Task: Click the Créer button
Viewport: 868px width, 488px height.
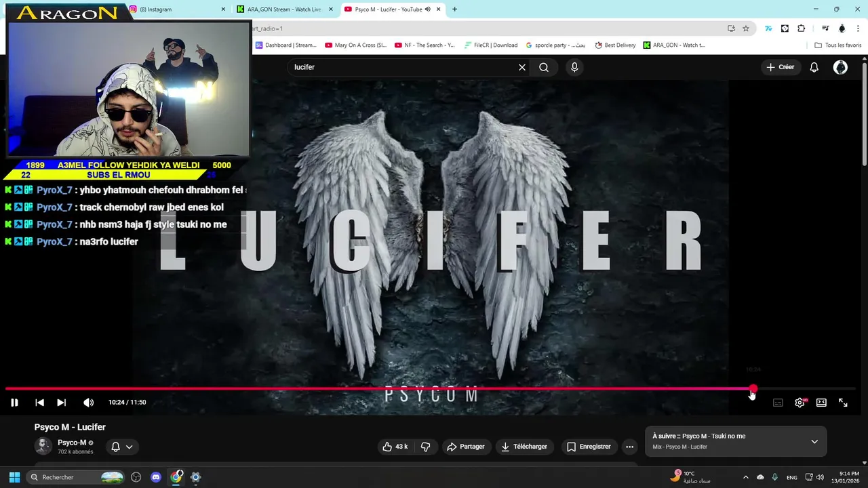Action: [x=780, y=67]
